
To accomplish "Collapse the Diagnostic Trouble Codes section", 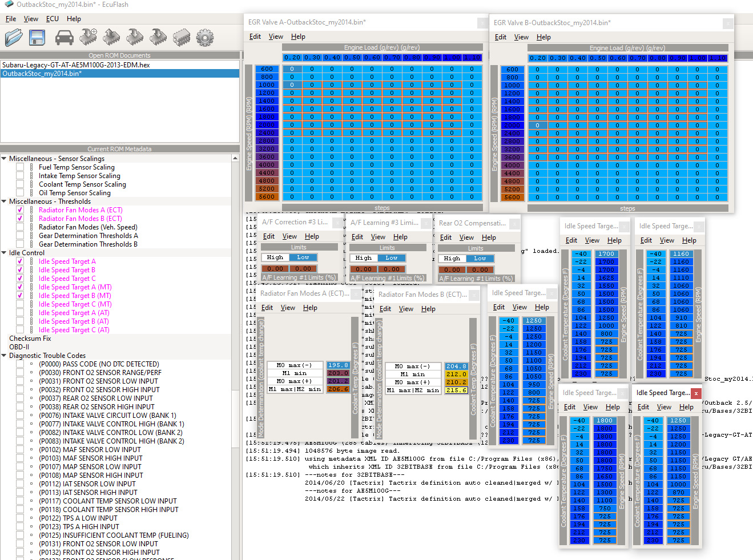I will pyautogui.click(x=4, y=356).
